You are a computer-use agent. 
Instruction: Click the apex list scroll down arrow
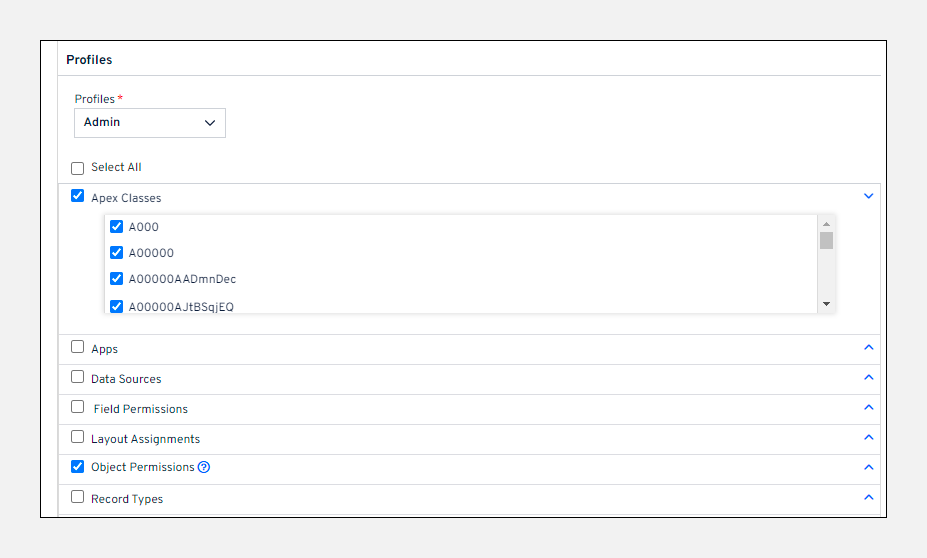point(826,303)
